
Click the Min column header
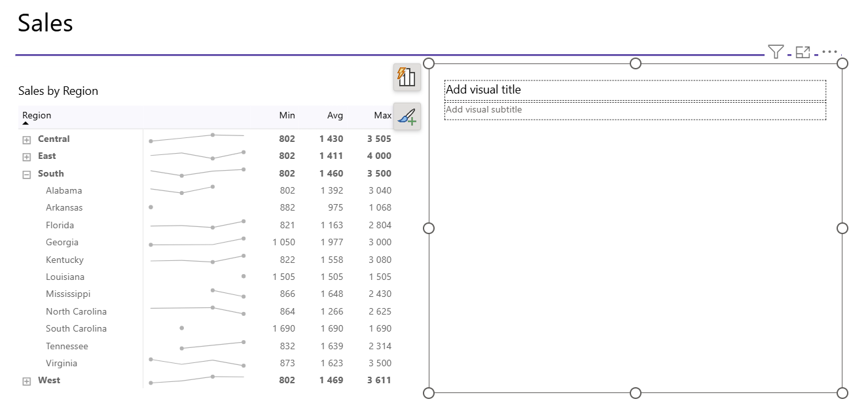(287, 115)
